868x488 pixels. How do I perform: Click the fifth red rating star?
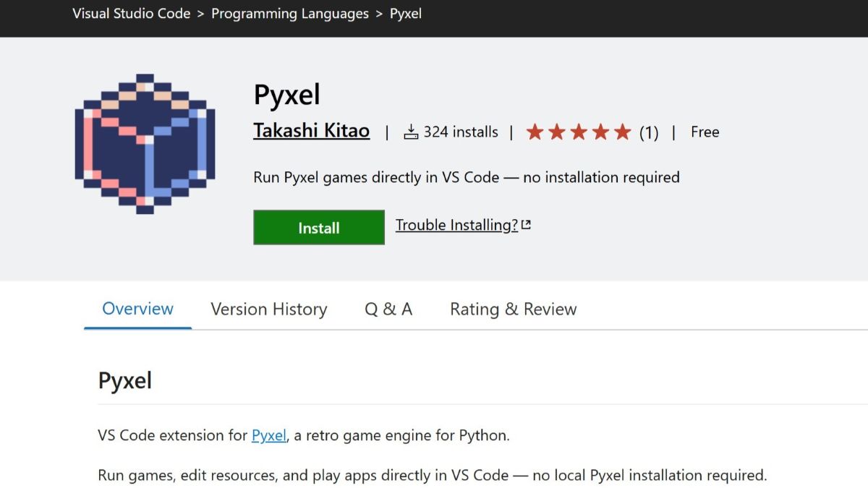point(622,132)
